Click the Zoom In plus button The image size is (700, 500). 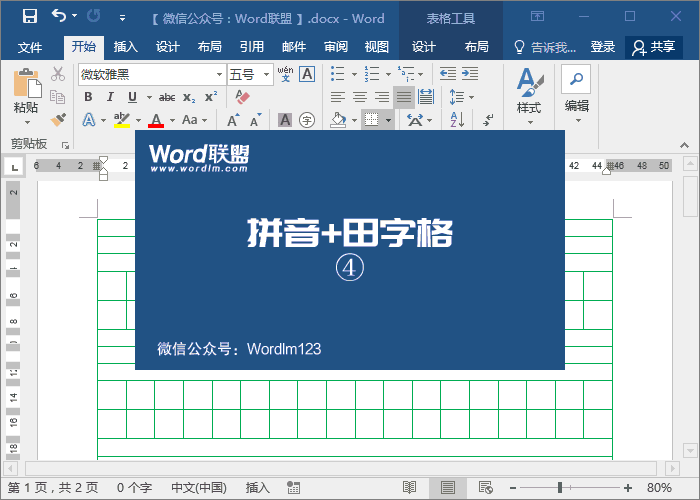628,488
